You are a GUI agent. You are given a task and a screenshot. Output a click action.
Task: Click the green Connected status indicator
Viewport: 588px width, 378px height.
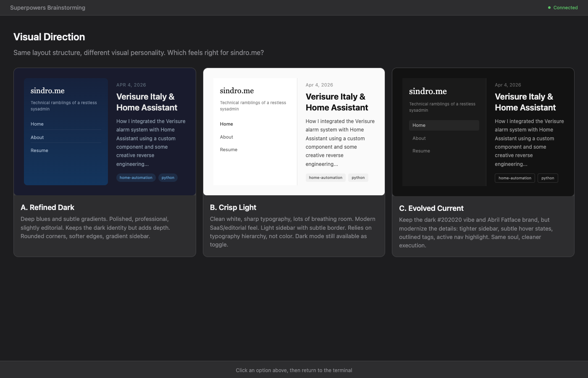pos(563,8)
